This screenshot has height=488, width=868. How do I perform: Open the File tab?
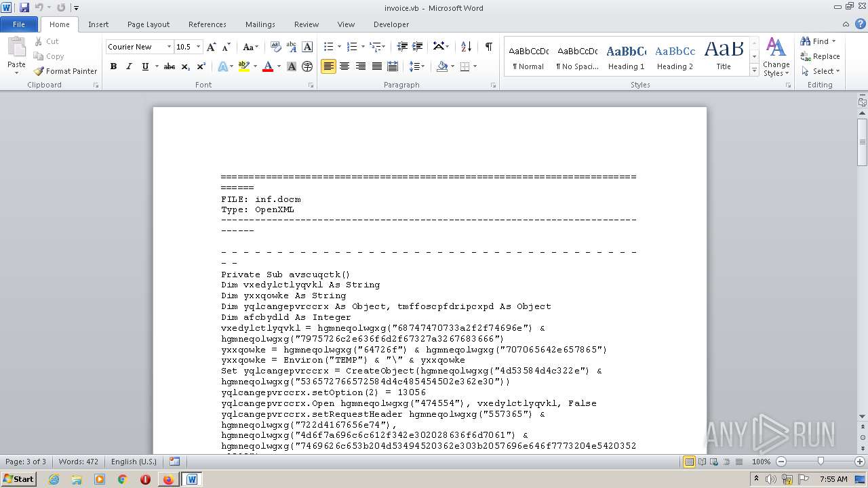pyautogui.click(x=19, y=24)
